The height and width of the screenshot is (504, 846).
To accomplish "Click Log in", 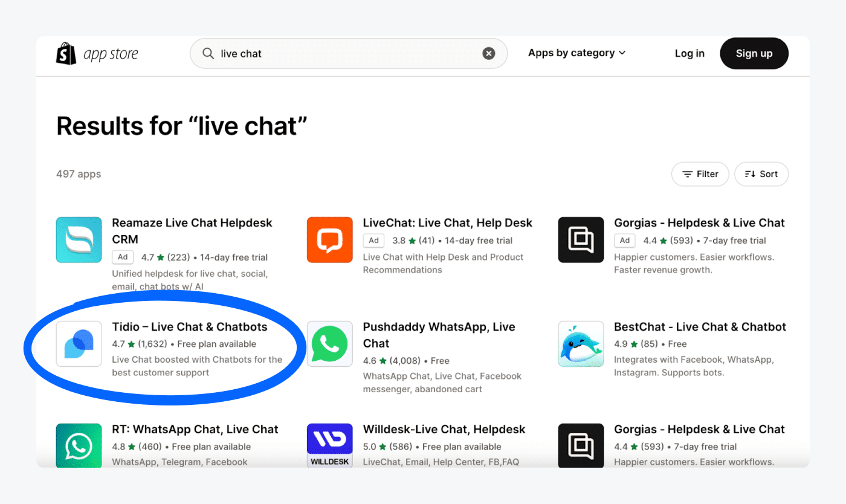I will 689,53.
